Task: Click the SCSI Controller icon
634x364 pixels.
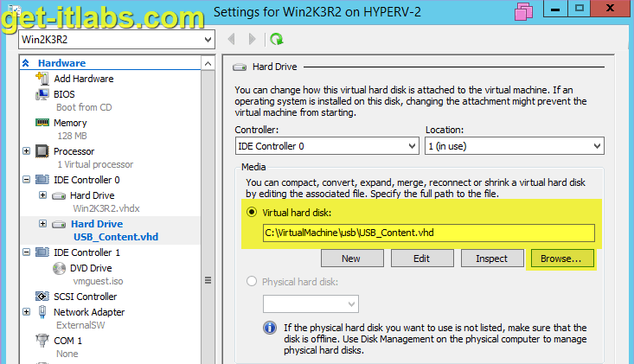Action: (42, 297)
